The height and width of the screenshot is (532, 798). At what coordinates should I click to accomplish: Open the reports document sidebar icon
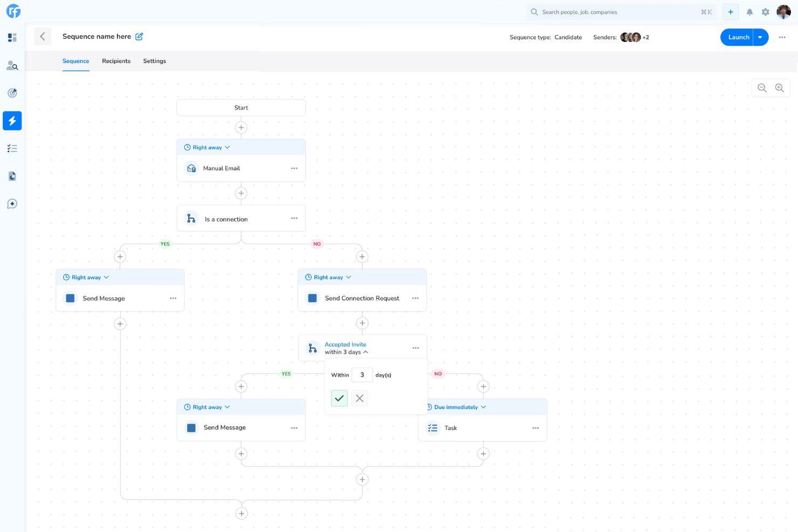12,176
